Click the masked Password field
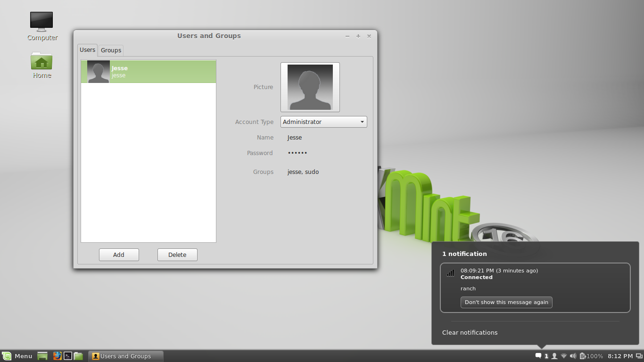 [297, 153]
